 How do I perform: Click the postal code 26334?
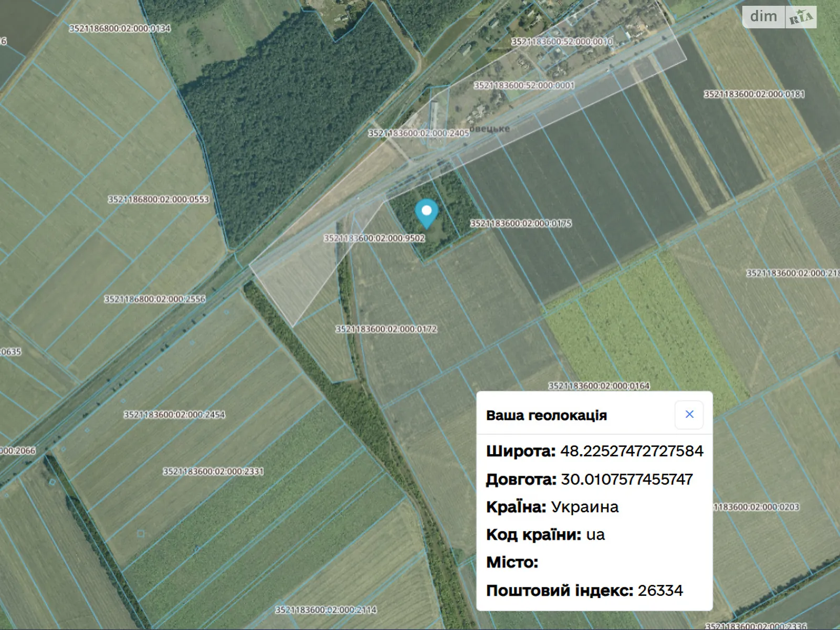coord(660,591)
